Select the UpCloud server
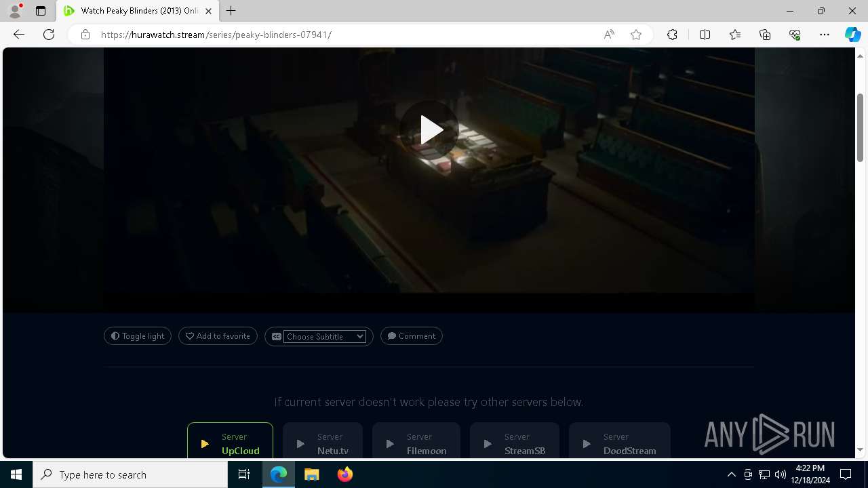The width and height of the screenshot is (868, 488). 230,441
